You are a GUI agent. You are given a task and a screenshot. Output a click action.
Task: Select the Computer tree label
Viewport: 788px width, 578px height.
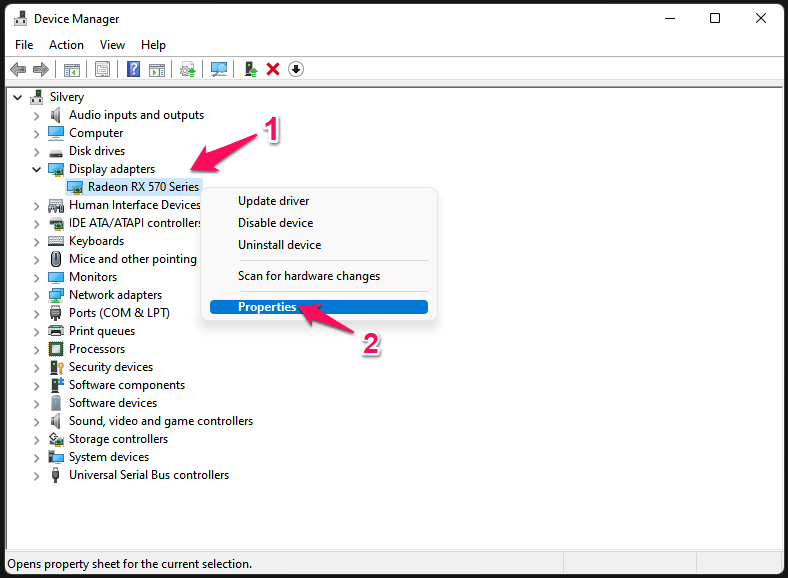tap(96, 133)
